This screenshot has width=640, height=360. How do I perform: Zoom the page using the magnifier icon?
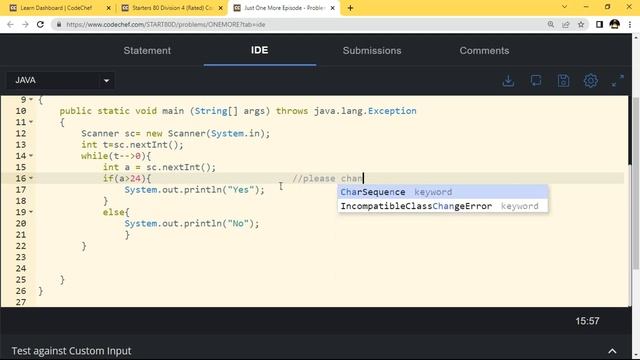[551, 24]
